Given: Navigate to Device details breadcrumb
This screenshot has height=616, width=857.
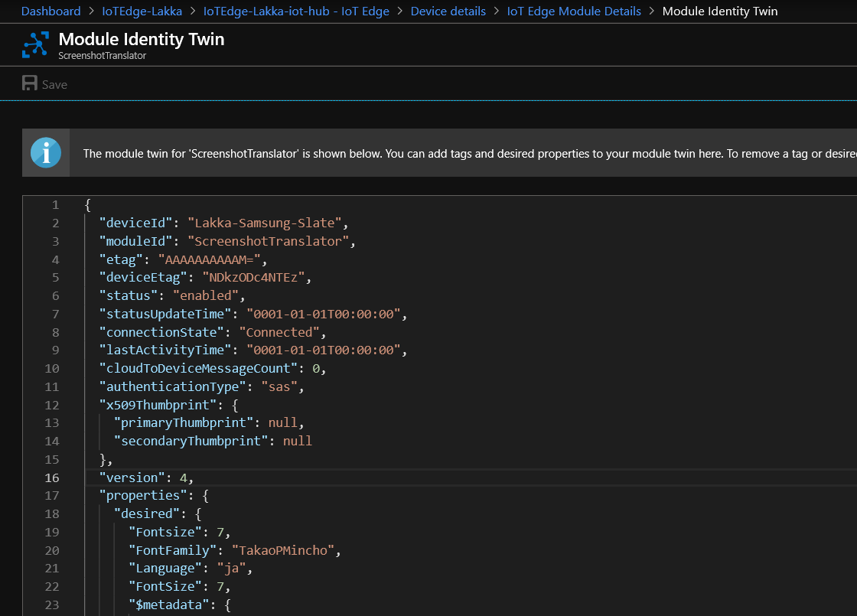Looking at the screenshot, I should coord(448,11).
